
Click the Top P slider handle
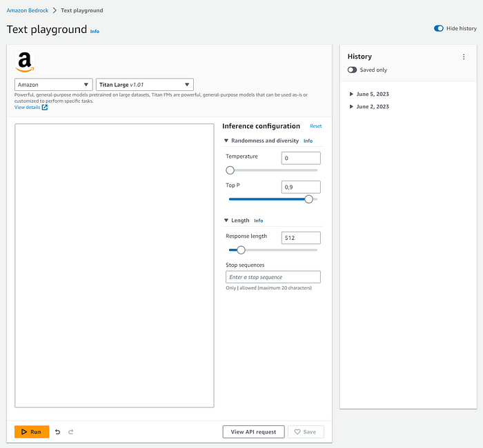click(308, 199)
